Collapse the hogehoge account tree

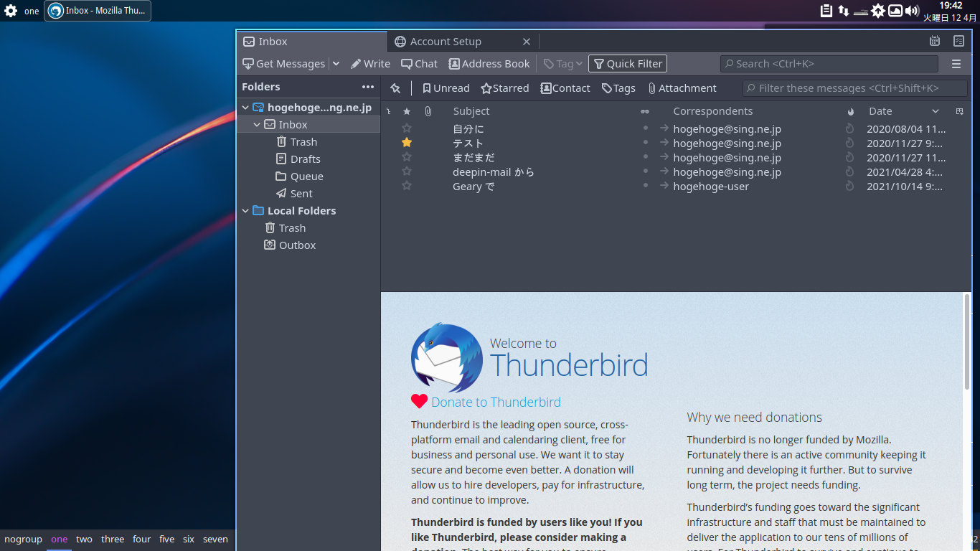click(245, 108)
